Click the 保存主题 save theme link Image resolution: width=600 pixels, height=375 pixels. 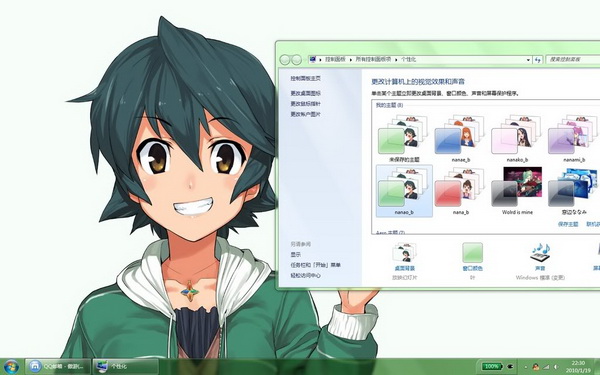pyautogui.click(x=568, y=224)
